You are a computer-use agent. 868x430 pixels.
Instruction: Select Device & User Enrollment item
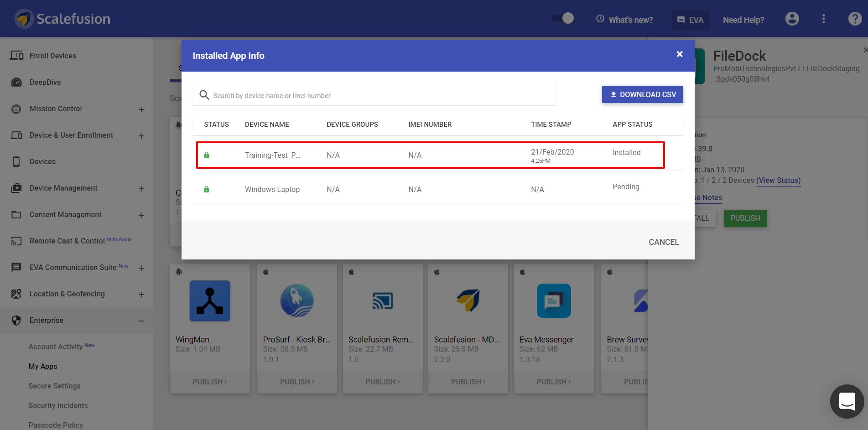[71, 135]
